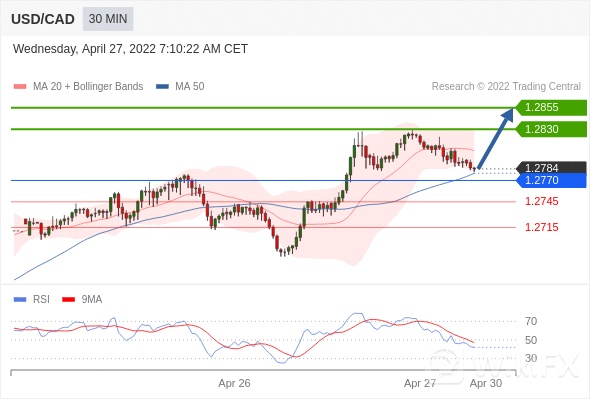Click the 1.2770 blue pivot tag
Screen dimensions: 590x400
point(551,180)
